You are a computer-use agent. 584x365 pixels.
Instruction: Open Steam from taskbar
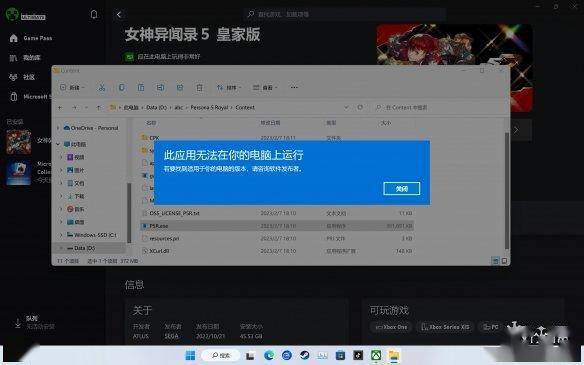click(305, 356)
